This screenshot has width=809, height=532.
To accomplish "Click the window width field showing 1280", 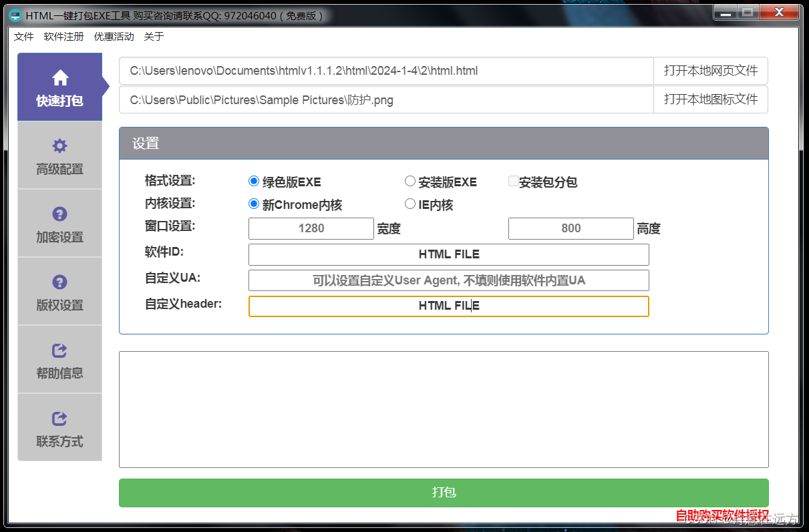I will click(x=311, y=228).
